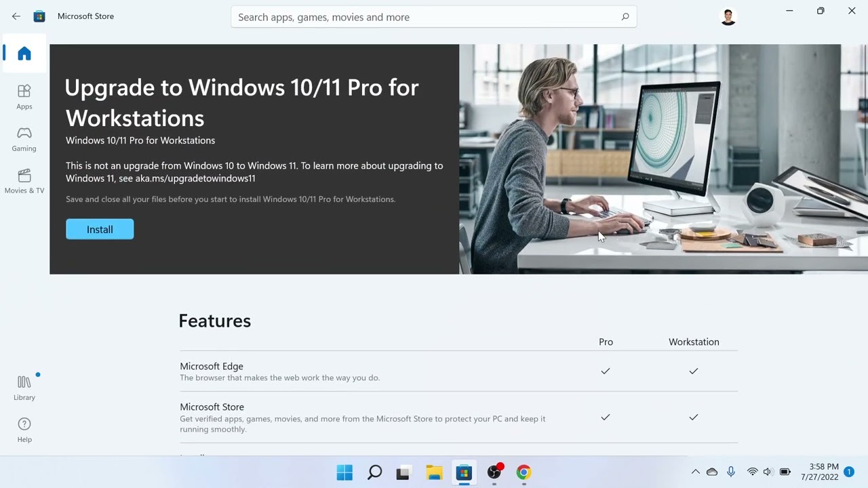
Task: Open the notification count badge
Action: click(x=848, y=472)
